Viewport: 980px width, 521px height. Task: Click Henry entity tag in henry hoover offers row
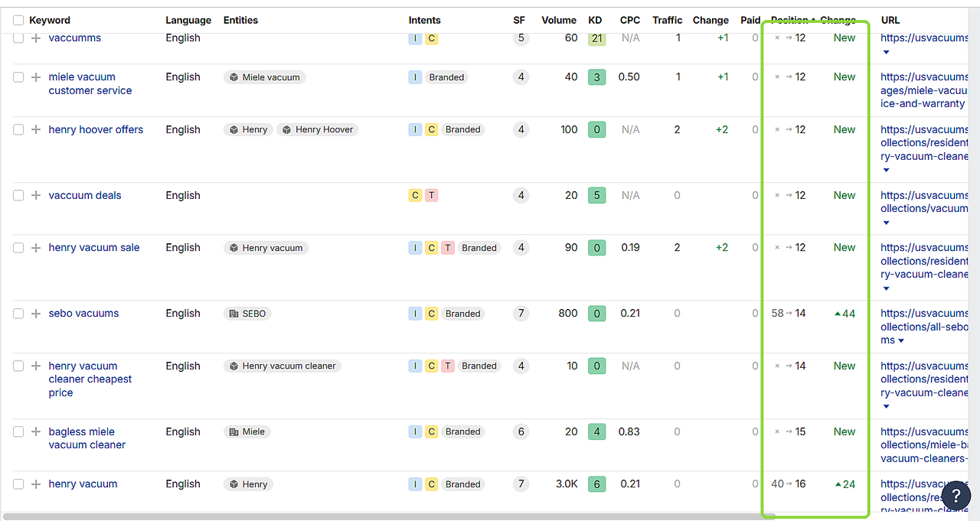[x=248, y=130]
